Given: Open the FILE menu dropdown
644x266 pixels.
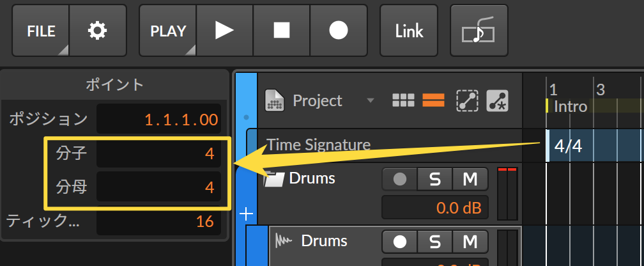Looking at the screenshot, I should point(41,31).
